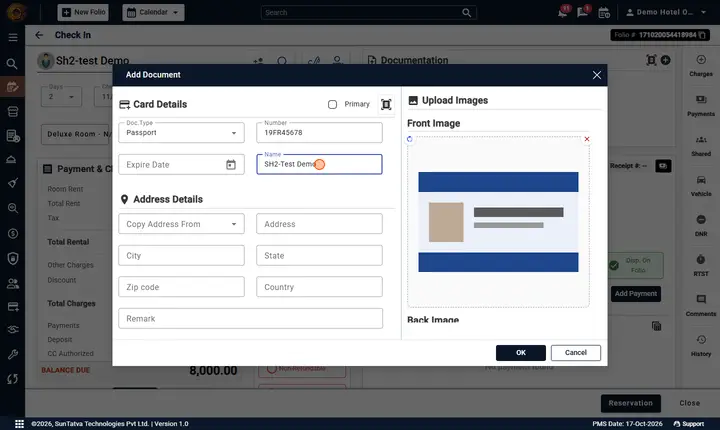Screen dimensions: 720x430
Task: Click the copy icon below Add Payment
Action: pyautogui.click(x=657, y=326)
